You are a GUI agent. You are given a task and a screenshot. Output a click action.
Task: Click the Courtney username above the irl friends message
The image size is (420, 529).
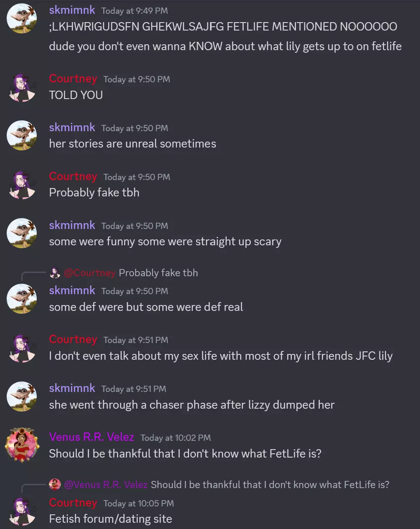coord(73,339)
